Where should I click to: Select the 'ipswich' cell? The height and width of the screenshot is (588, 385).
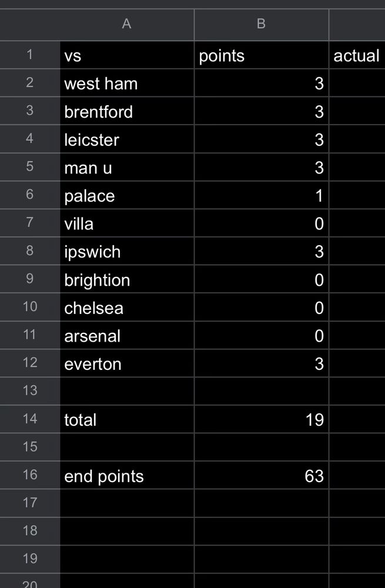126,252
